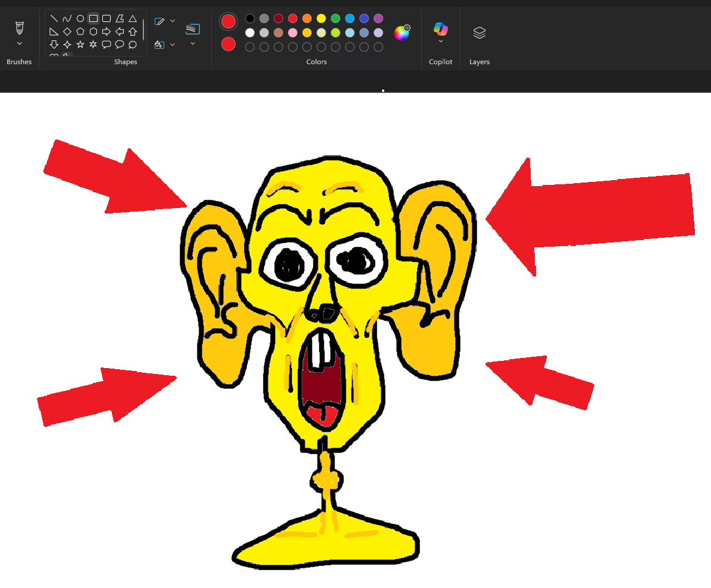Select the white palette swatch
The image size is (711, 588).
(250, 33)
